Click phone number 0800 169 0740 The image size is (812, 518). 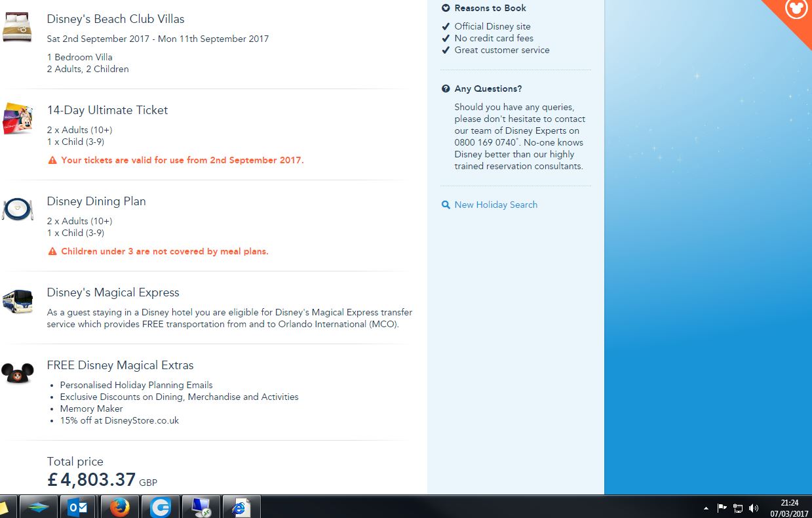coord(485,142)
